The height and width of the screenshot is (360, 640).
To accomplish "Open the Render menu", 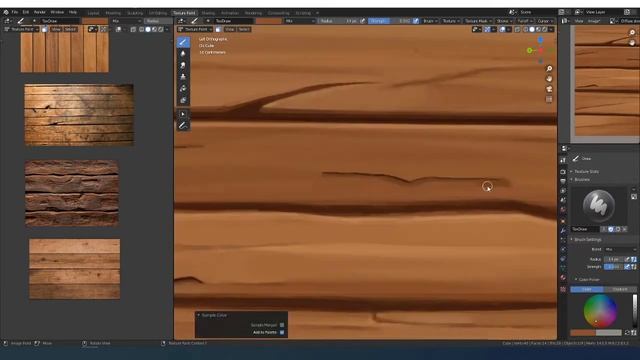I will click(40, 12).
